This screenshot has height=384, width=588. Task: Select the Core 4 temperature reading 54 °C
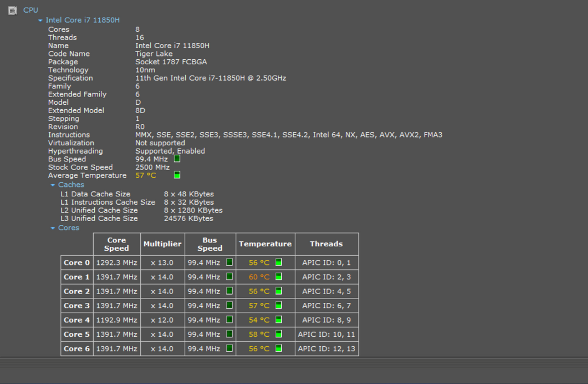pos(259,320)
